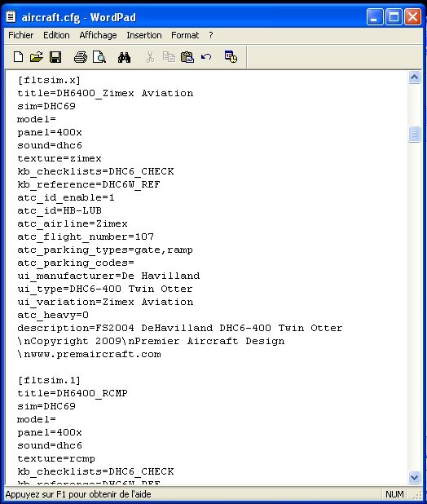Open the Format menu
Viewport: 427px width, 504px height.
(x=185, y=35)
